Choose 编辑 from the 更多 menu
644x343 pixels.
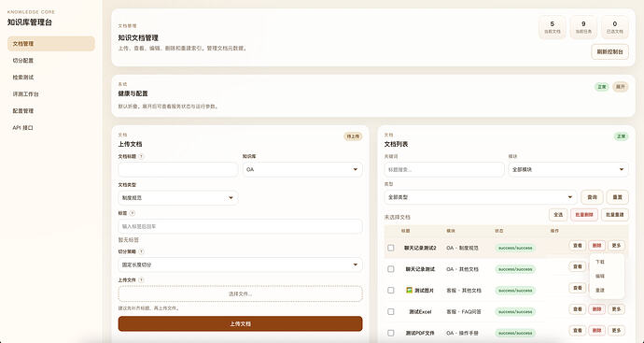coord(607,276)
